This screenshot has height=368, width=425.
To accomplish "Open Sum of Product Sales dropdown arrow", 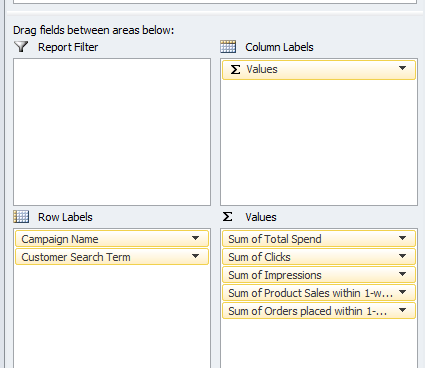I will point(402,292).
